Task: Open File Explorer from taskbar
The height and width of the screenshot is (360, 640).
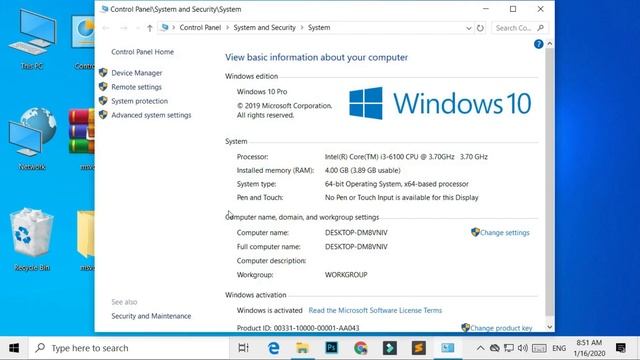Action: coord(302,348)
